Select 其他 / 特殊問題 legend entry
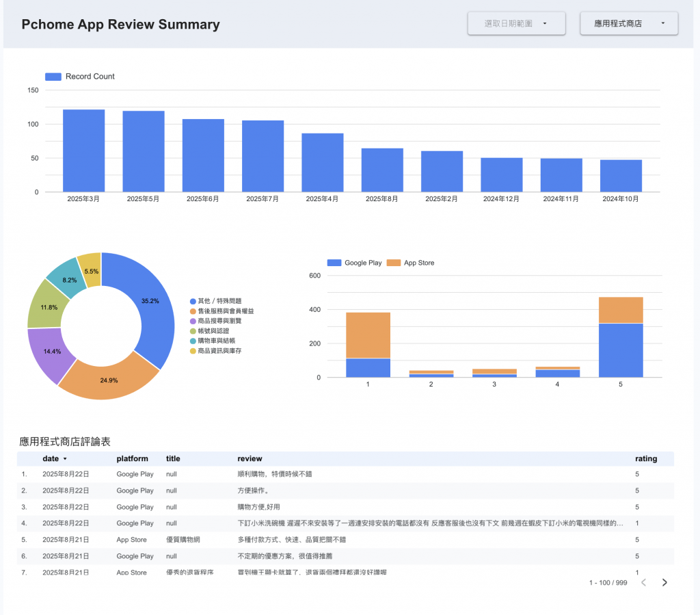Viewport: 700px width, 615px height. [x=215, y=301]
